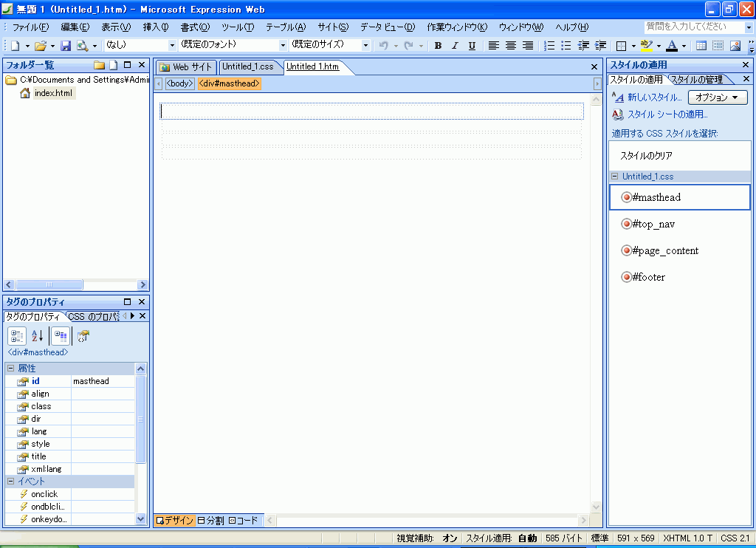The height and width of the screenshot is (548, 756).
Task: Apply the #masthead style
Action: [x=680, y=197]
